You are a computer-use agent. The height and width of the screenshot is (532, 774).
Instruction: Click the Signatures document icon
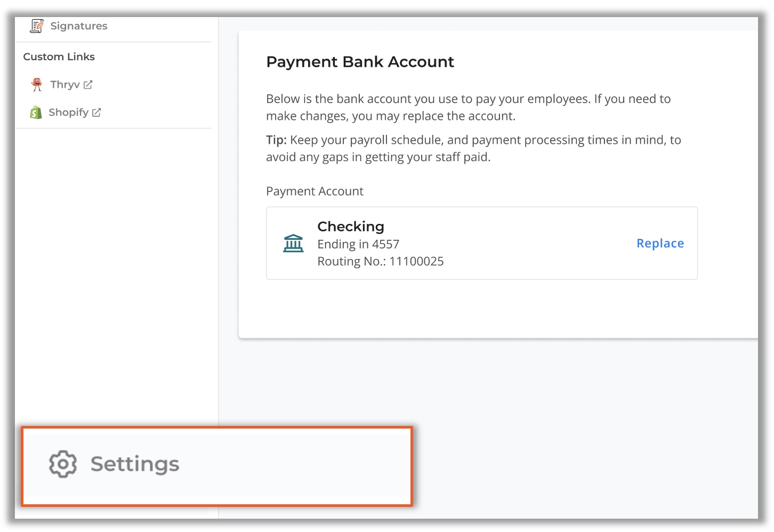tap(37, 26)
